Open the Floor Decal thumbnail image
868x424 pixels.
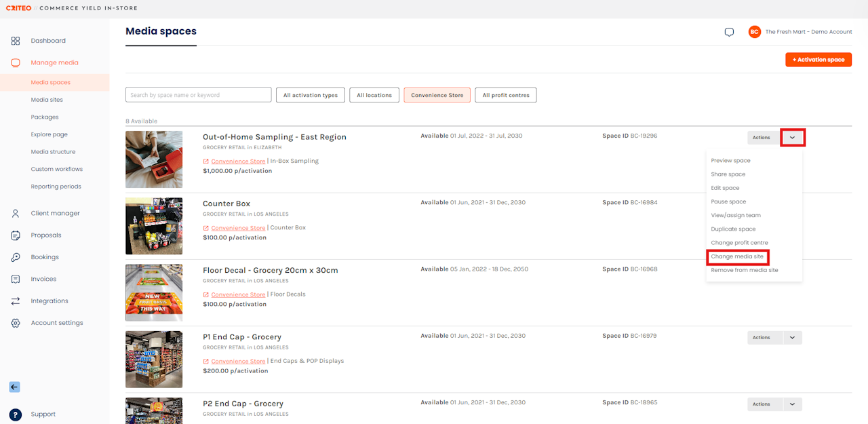[x=154, y=293]
